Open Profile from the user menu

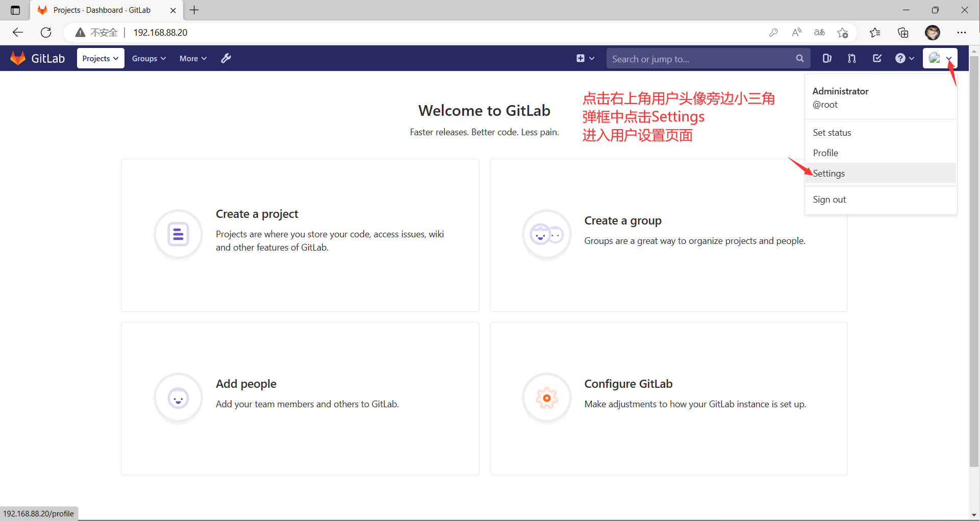click(825, 153)
